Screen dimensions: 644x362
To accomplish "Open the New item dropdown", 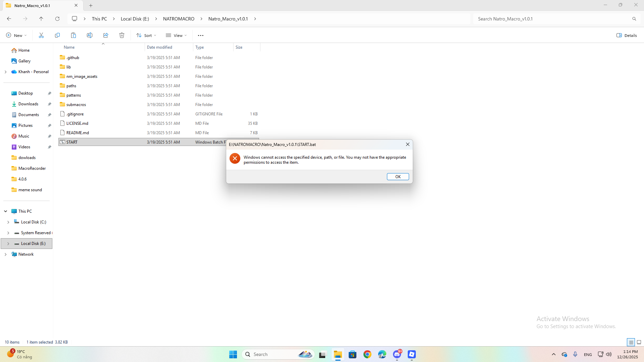I will (x=16, y=35).
